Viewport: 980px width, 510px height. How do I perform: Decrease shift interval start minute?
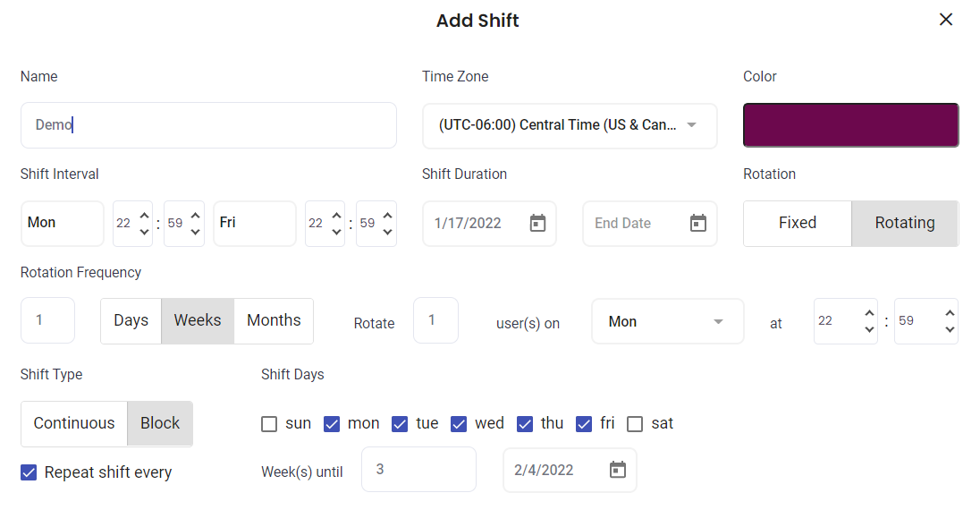point(196,232)
